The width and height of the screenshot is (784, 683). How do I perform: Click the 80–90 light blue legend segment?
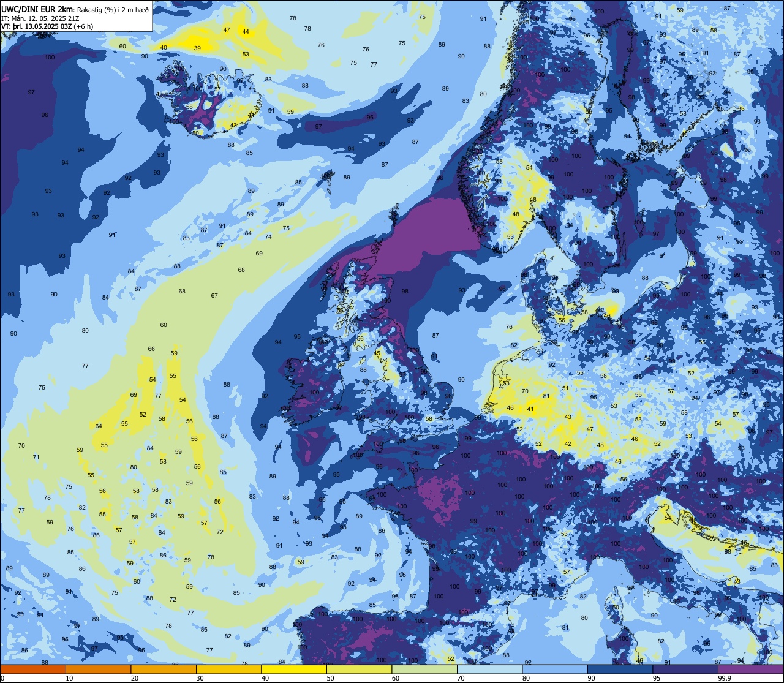click(555, 669)
